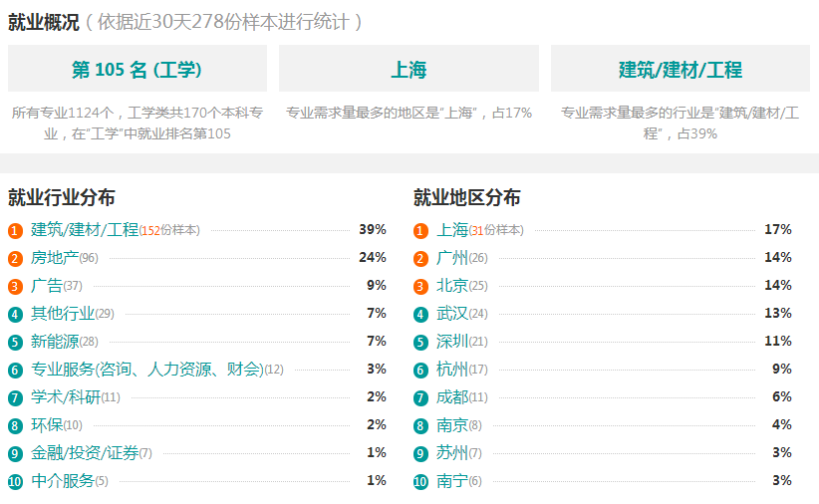Open the 深圳 region link

(452, 341)
